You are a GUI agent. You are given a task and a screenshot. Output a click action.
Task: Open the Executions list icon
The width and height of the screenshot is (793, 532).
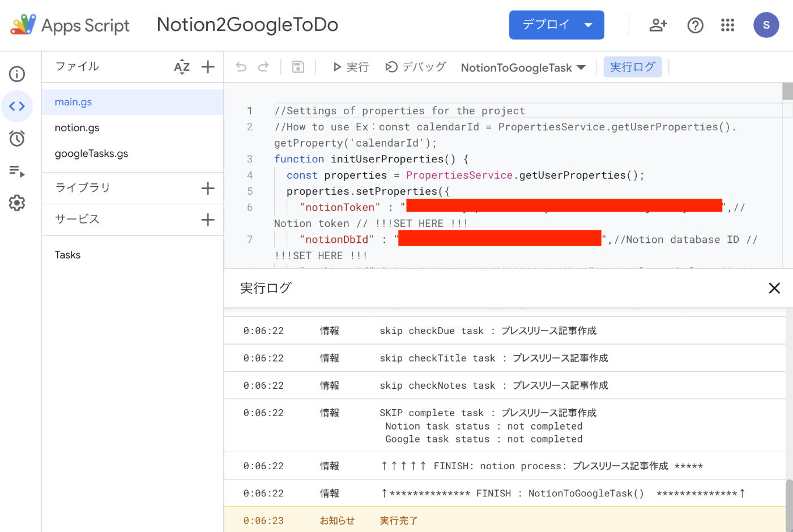pyautogui.click(x=17, y=171)
